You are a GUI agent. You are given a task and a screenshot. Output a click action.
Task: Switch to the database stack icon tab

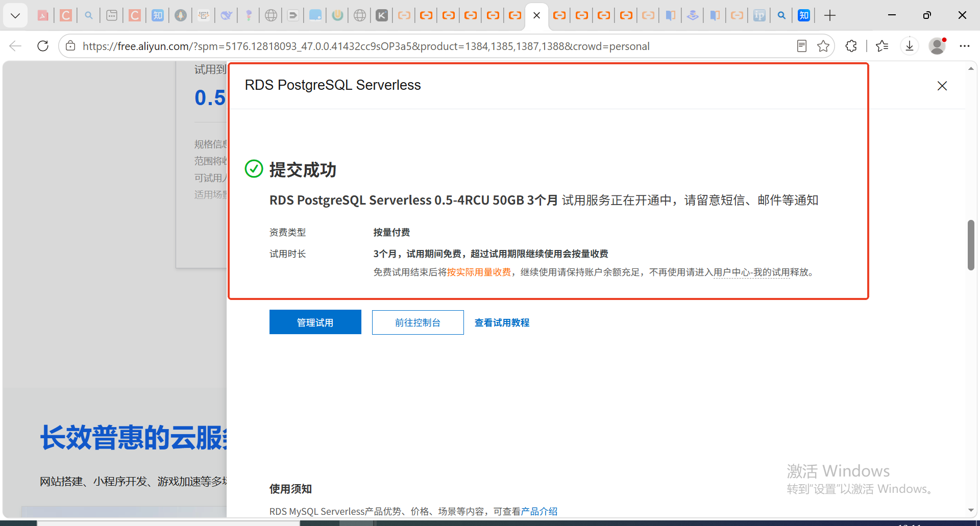click(693, 15)
